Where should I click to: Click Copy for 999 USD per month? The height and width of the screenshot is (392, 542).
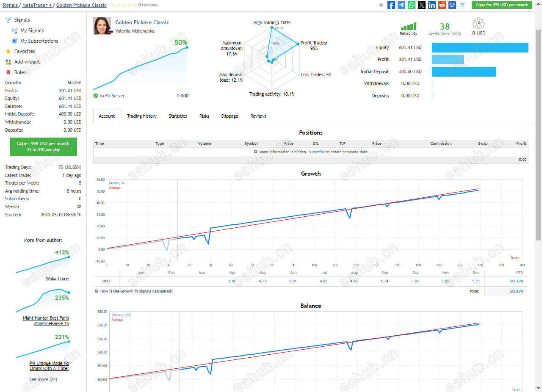(502, 5)
